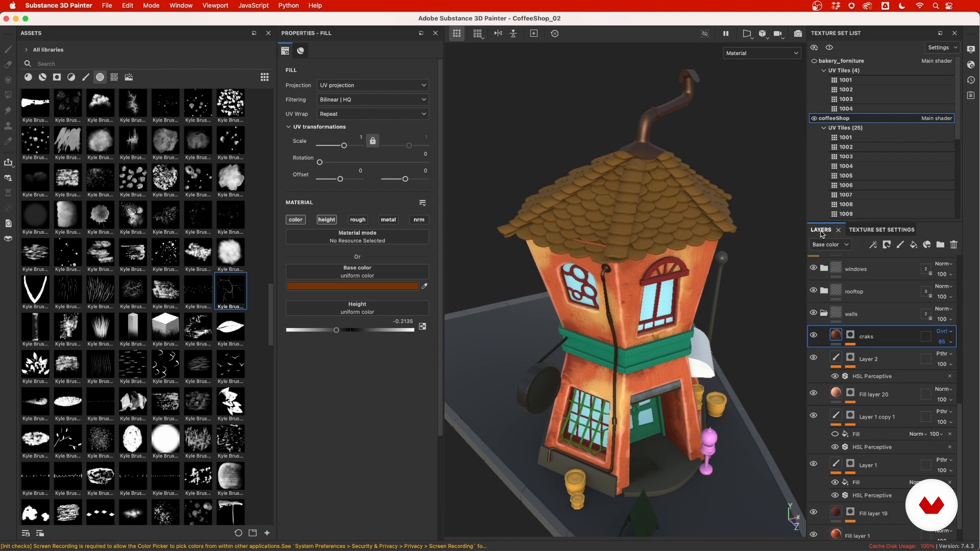Add a paint layer with brush icon
Viewport: 980px width, 551px height.
[x=900, y=245]
